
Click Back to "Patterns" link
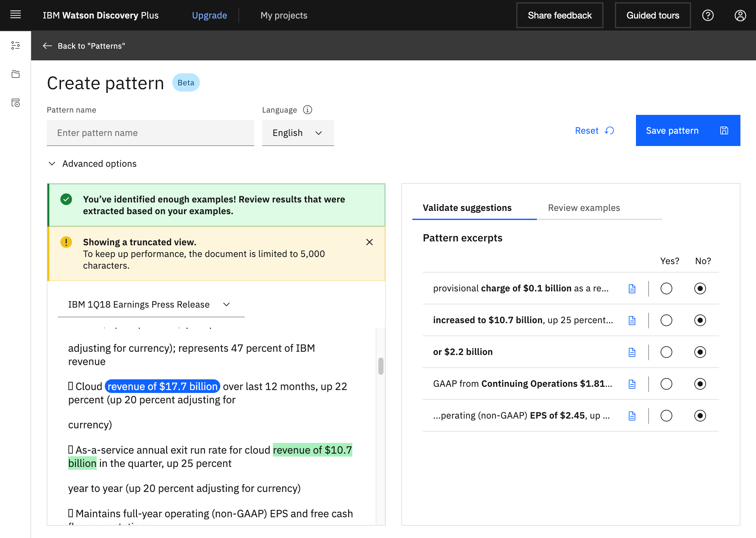click(x=84, y=46)
